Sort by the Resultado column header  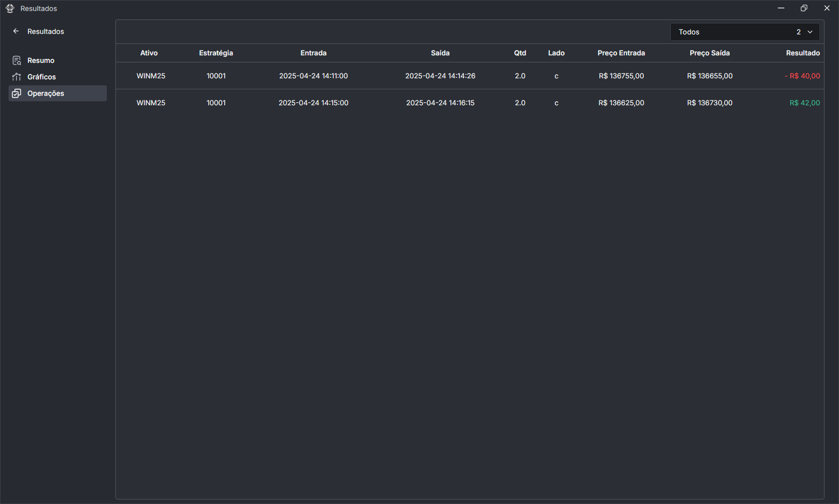click(803, 53)
